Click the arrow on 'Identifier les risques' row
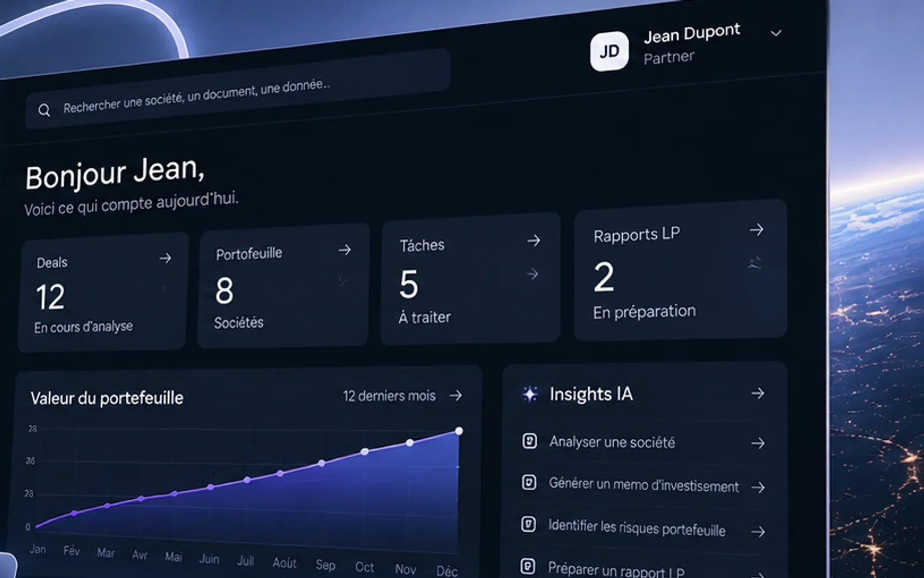The height and width of the screenshot is (578, 924). click(x=758, y=532)
